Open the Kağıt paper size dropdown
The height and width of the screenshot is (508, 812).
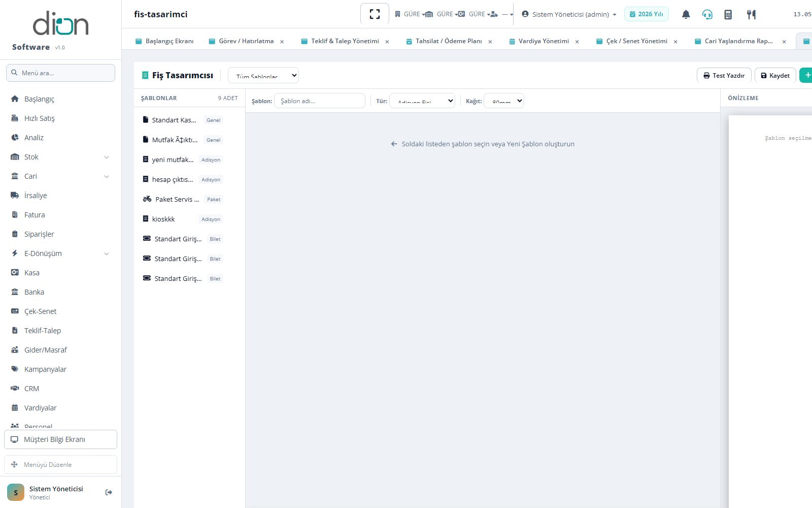click(504, 101)
